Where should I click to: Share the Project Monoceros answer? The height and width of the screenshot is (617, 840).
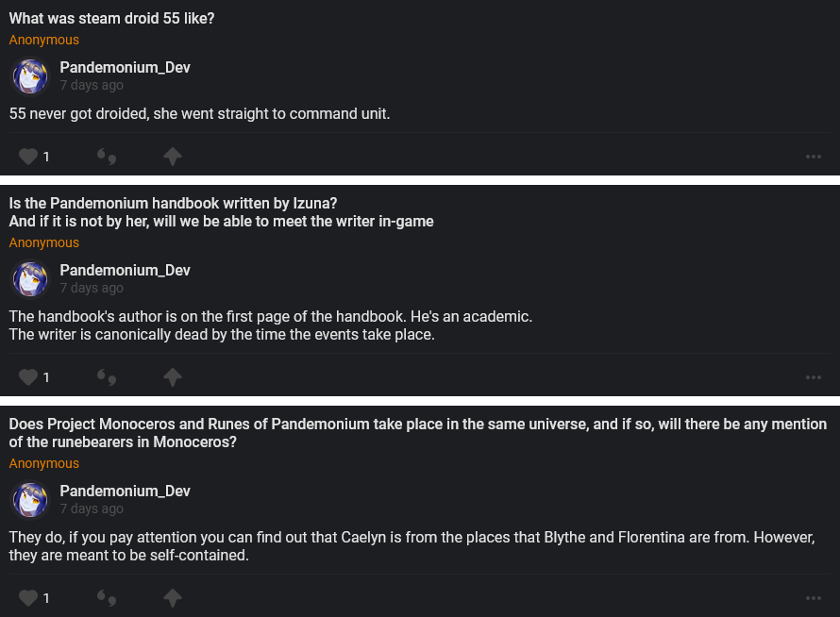click(x=173, y=598)
